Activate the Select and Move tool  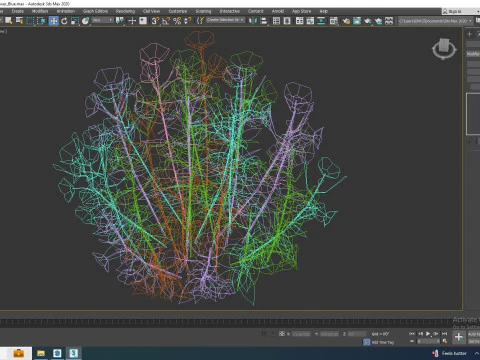click(x=53, y=21)
